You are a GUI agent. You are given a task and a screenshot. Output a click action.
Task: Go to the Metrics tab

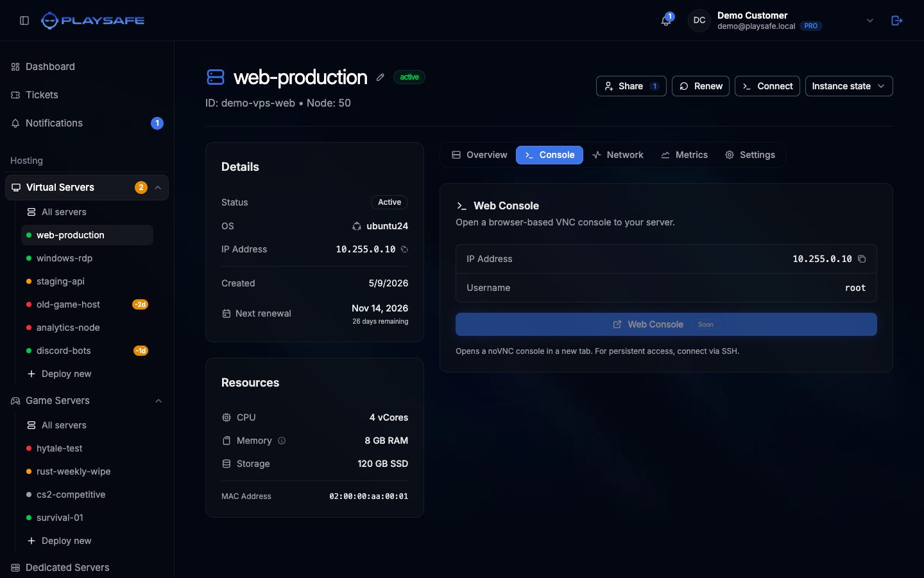coord(685,155)
